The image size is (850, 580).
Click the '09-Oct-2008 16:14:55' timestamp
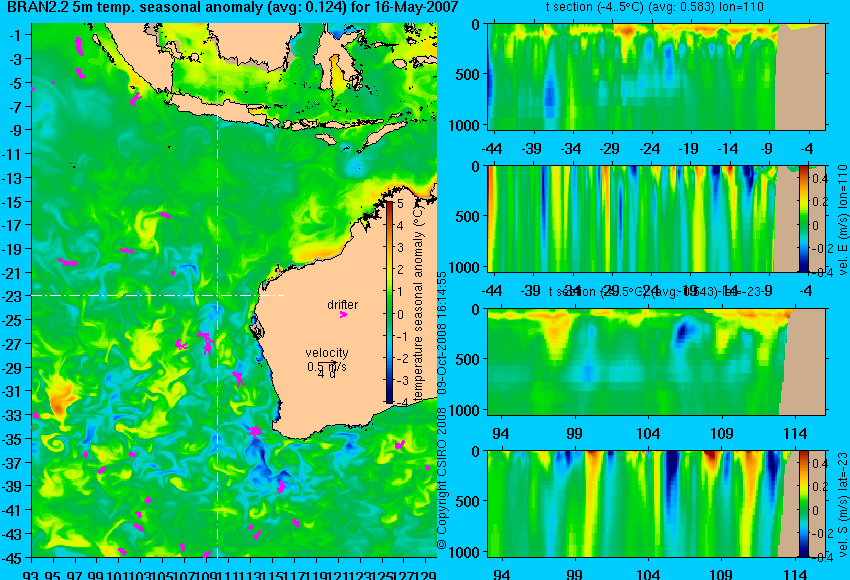click(442, 333)
